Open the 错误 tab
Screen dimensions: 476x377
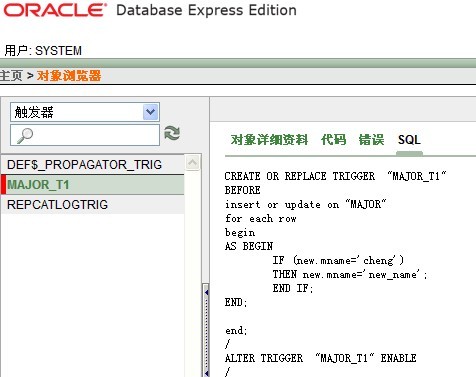point(371,140)
